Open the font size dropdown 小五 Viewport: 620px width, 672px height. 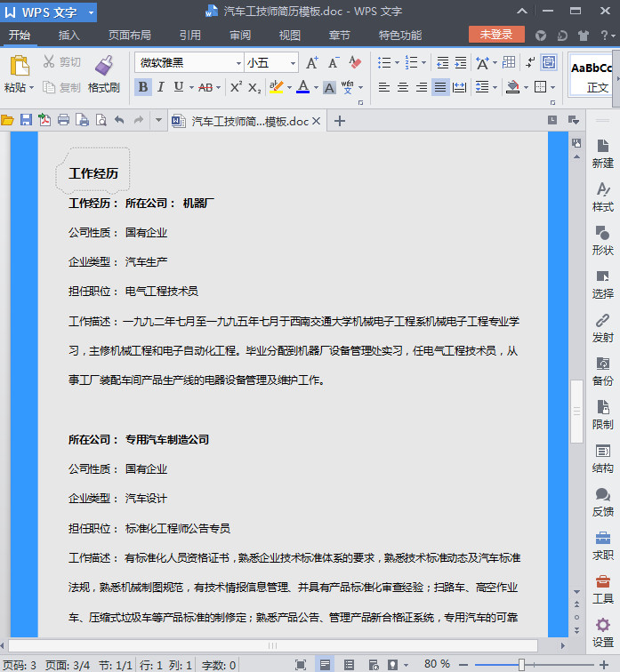(x=293, y=63)
